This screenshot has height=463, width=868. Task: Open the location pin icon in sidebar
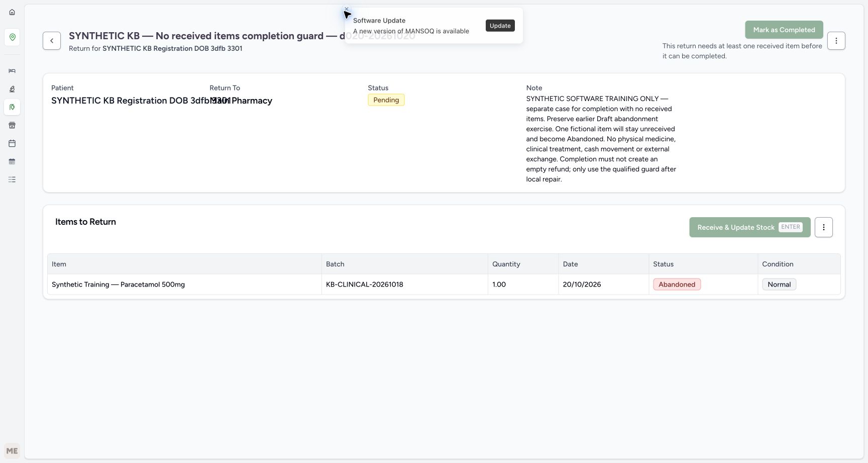coord(12,37)
